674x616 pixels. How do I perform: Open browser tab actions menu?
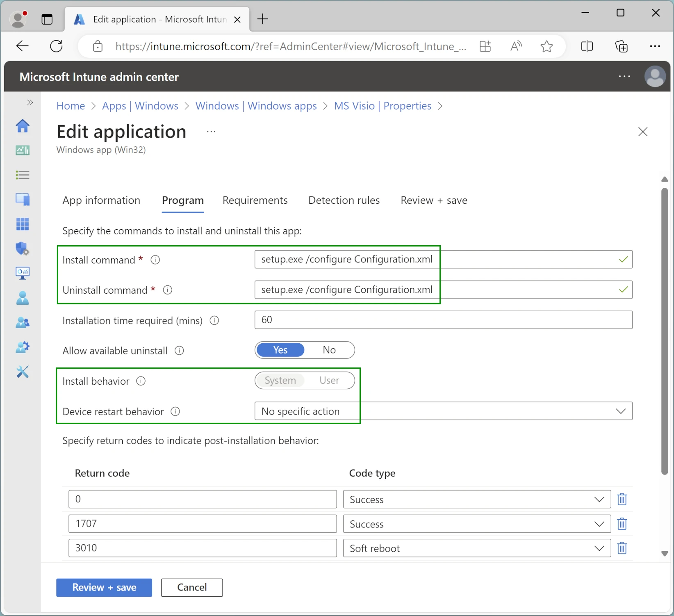tap(47, 19)
